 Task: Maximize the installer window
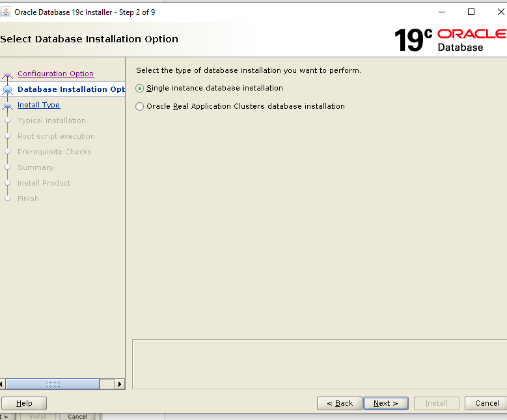pos(471,12)
